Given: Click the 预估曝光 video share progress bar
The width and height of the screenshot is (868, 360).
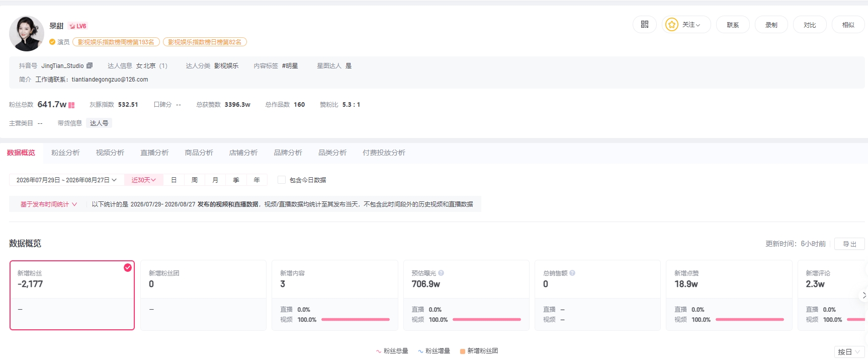Looking at the screenshot, I should pyautogui.click(x=487, y=319).
